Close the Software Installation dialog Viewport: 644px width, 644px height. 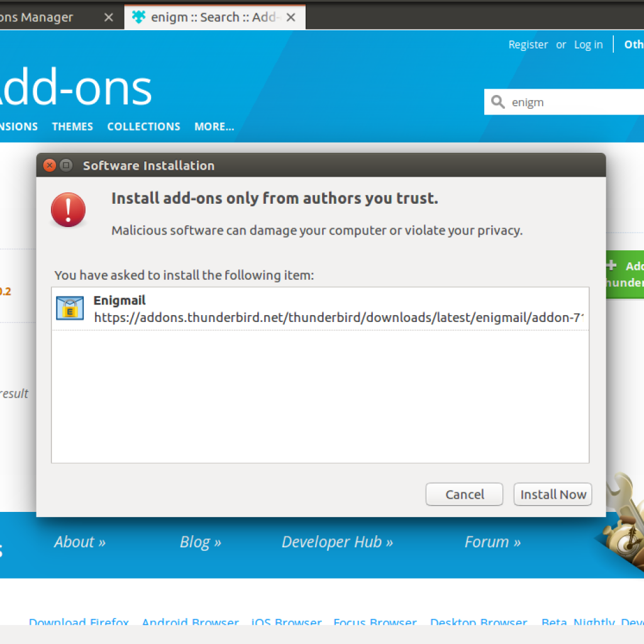(x=50, y=165)
